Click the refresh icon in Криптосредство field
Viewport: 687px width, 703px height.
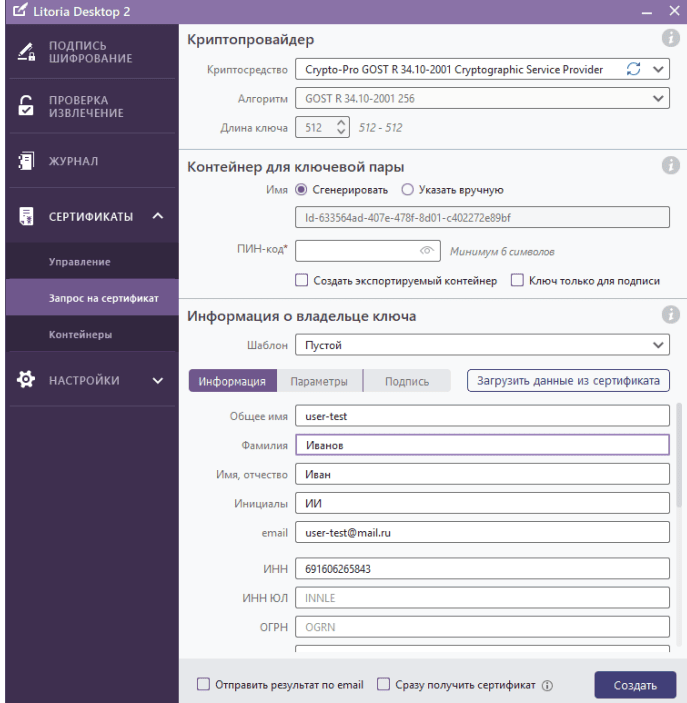(632, 70)
